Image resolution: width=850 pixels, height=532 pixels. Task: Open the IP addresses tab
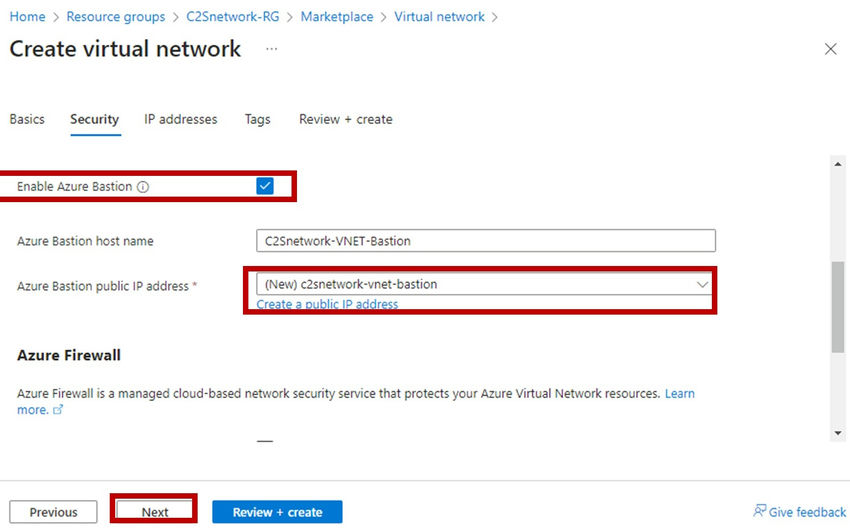point(180,119)
